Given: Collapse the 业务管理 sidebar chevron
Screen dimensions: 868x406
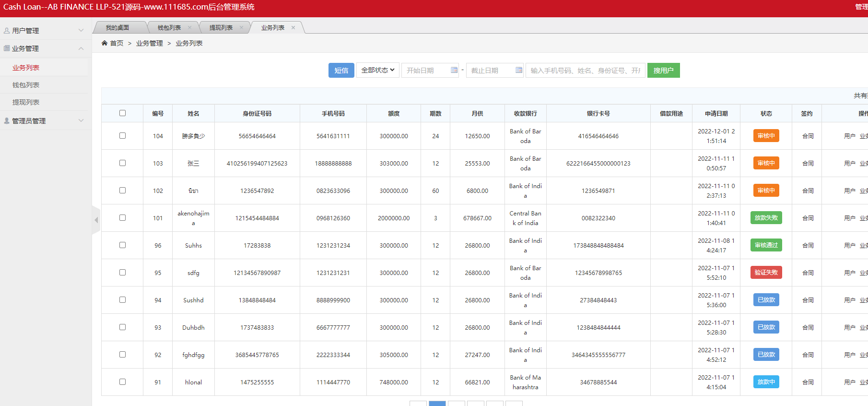Looking at the screenshot, I should [x=81, y=48].
